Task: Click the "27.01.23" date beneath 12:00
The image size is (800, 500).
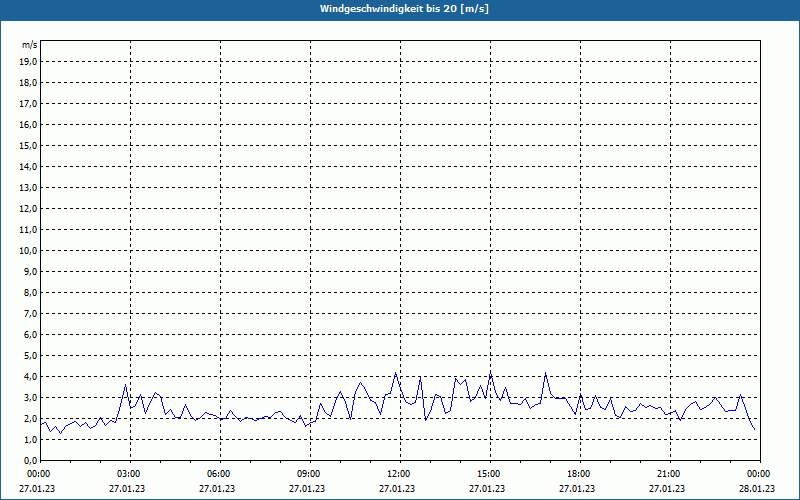Action: (x=397, y=489)
